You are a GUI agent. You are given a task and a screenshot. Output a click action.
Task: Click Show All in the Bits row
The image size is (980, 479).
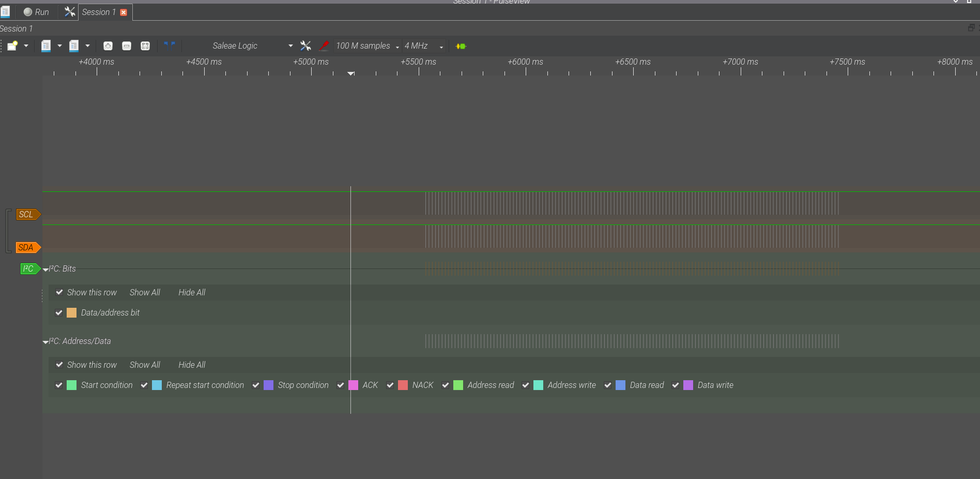145,292
